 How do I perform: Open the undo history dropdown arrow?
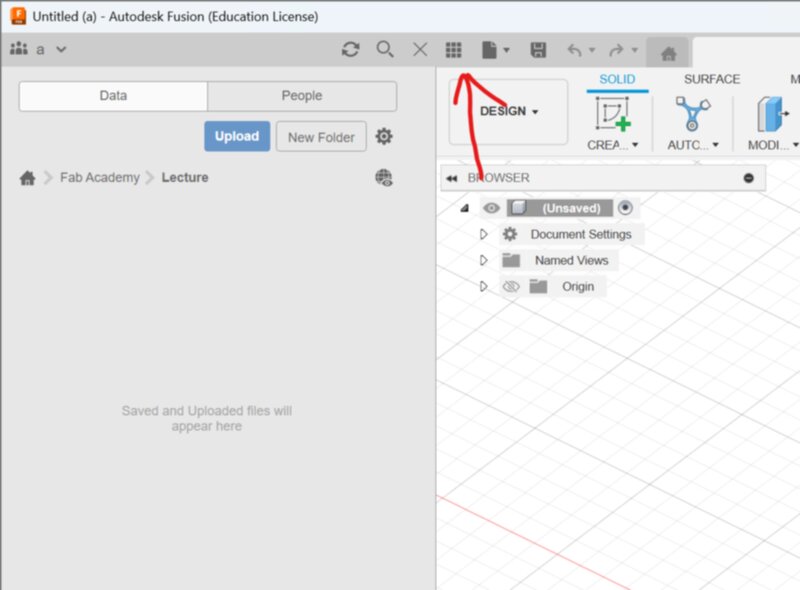(592, 50)
